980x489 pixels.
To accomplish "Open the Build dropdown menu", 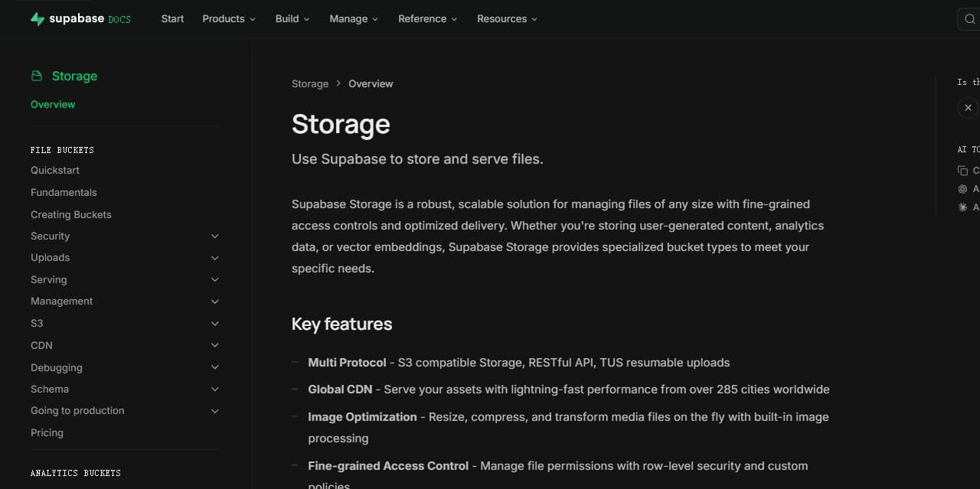I will [292, 19].
